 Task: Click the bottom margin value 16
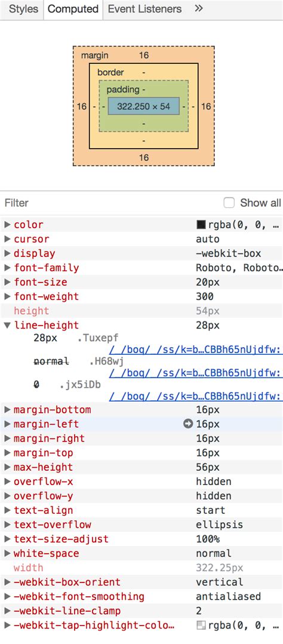pos(144,158)
